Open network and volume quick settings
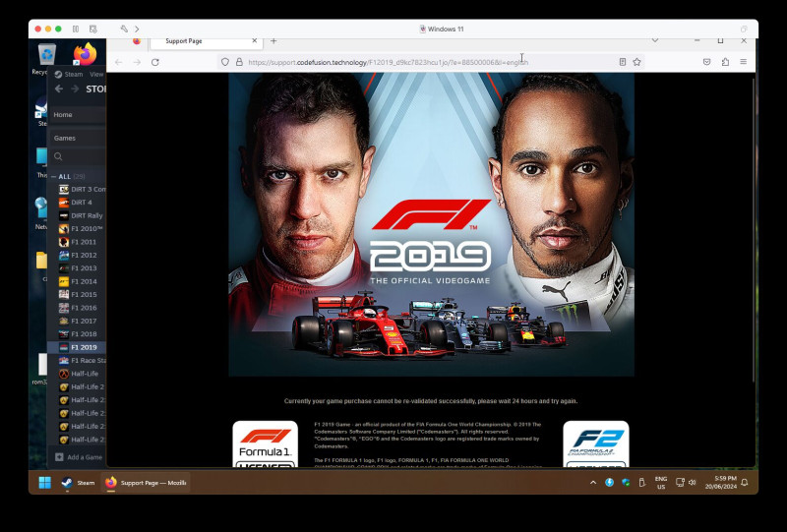This screenshot has width=787, height=532. click(x=686, y=483)
